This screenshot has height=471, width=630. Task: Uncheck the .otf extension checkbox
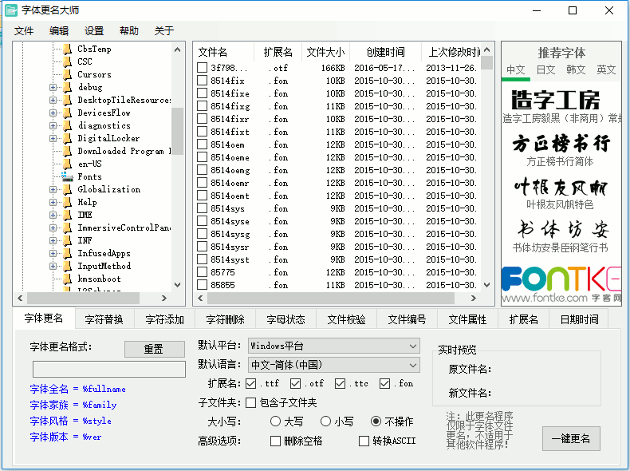[x=295, y=384]
